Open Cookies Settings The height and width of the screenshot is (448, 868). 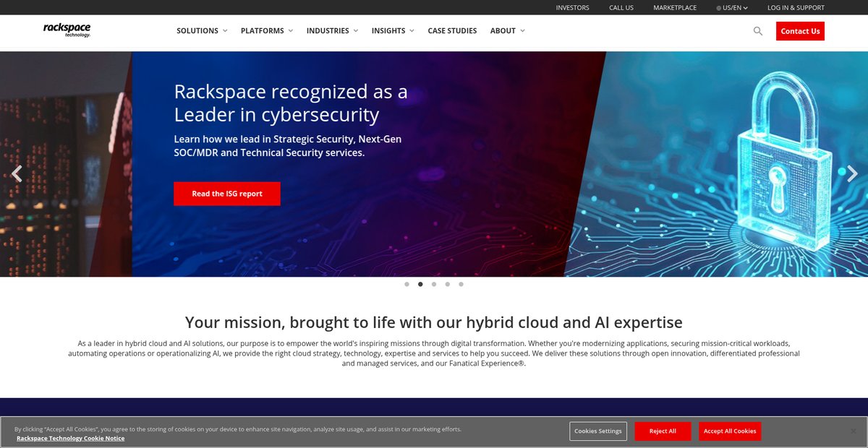(x=598, y=431)
